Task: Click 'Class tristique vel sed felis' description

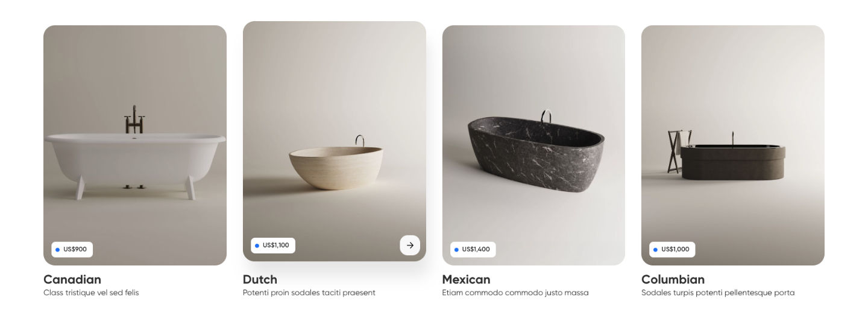Action: (x=91, y=293)
